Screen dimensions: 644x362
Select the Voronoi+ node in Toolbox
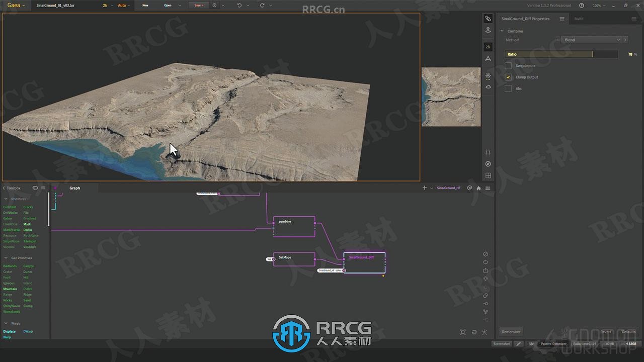pos(30,247)
